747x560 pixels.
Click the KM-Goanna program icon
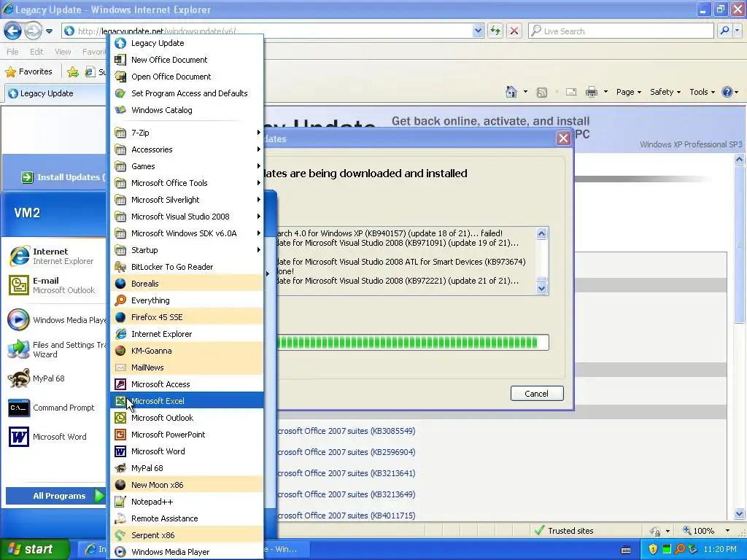(x=120, y=351)
